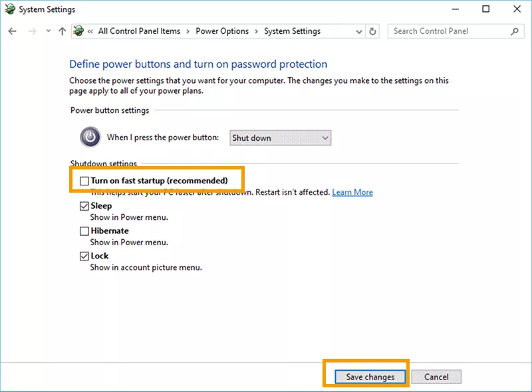Click the Power Options icon in address bar
Viewport: 532px width, 392px height.
click(x=78, y=31)
